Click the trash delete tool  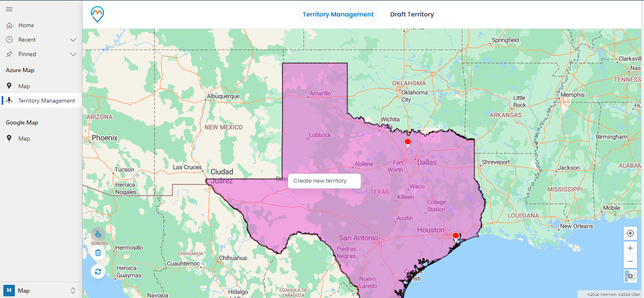click(x=98, y=253)
